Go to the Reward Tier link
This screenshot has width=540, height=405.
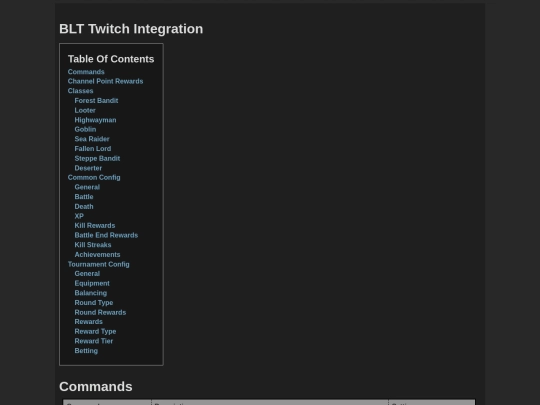pos(94,341)
